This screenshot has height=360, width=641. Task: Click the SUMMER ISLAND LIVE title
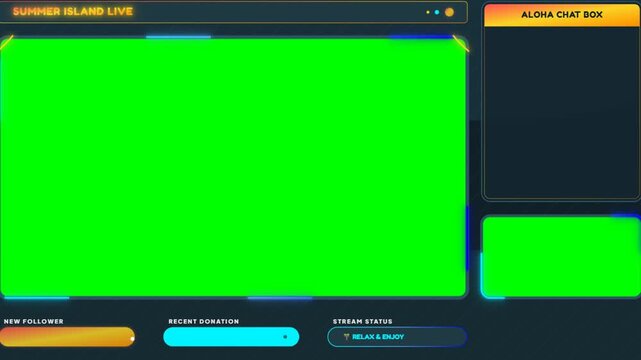[x=73, y=11]
